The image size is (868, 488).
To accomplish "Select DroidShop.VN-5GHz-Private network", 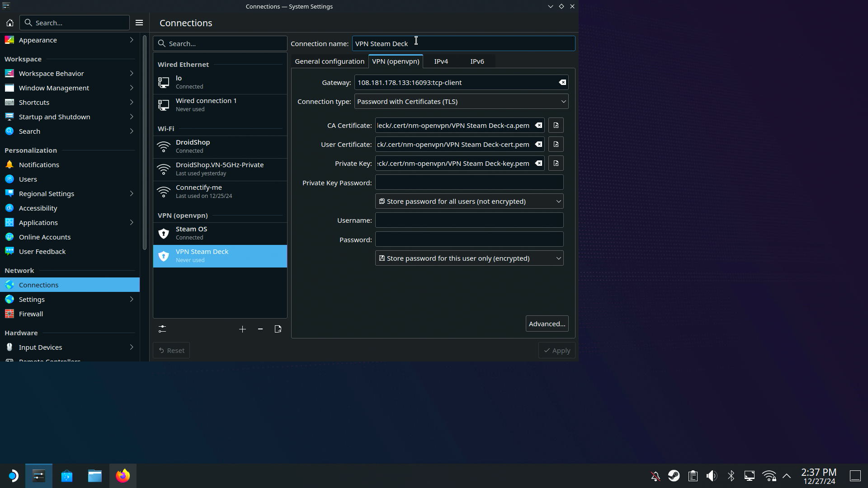I will [220, 169].
